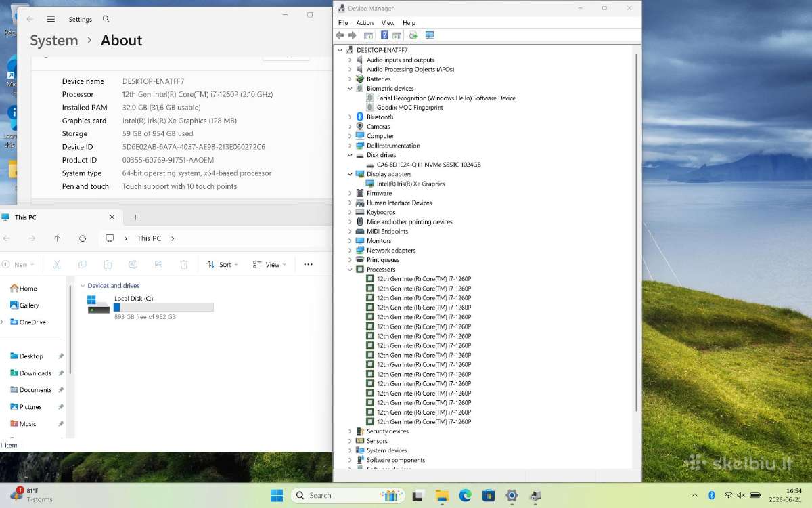This screenshot has height=508, width=812.
Task: Click the Rename icon in File Explorer toolbar
Action: (x=133, y=265)
